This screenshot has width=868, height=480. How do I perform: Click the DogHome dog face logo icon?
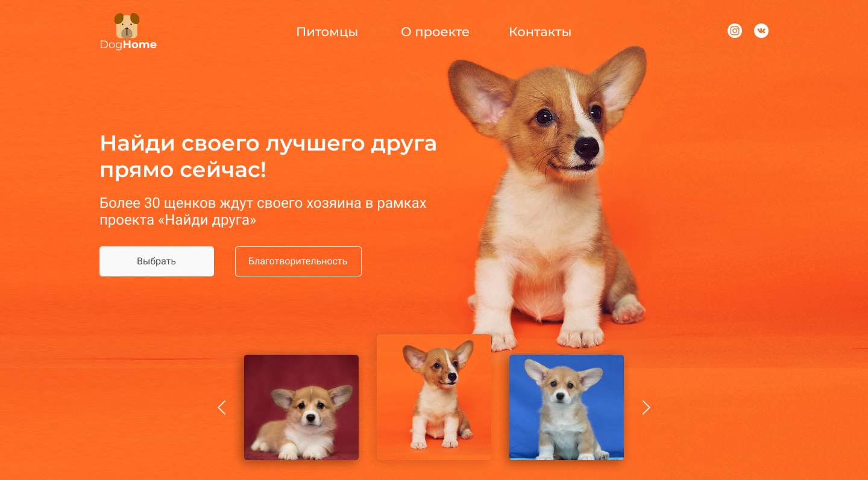pyautogui.click(x=127, y=26)
